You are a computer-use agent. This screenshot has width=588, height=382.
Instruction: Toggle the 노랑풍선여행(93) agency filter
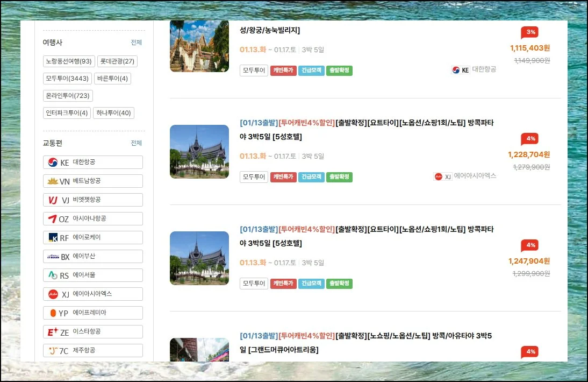[69, 61]
